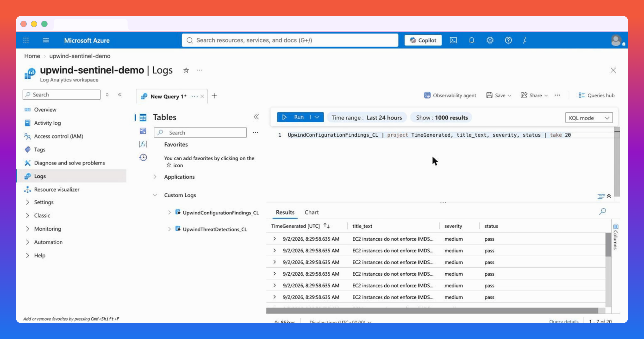The height and width of the screenshot is (339, 644).
Task: Search the results with the magnifier icon
Action: pos(603,212)
